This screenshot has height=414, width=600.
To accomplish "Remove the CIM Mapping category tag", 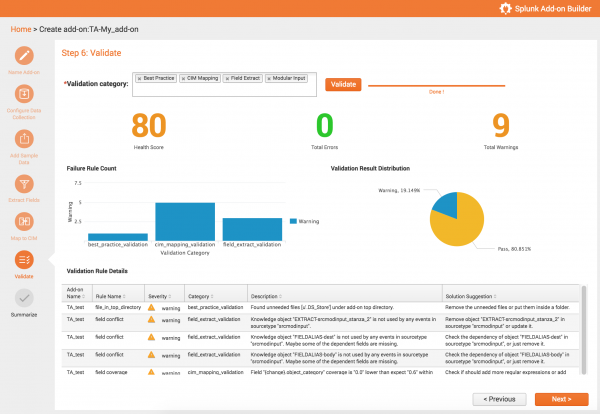I will (x=183, y=78).
